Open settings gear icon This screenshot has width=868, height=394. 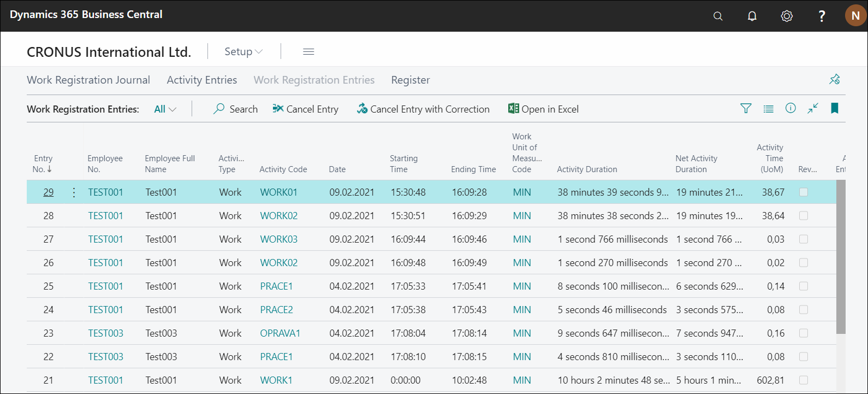pos(787,16)
